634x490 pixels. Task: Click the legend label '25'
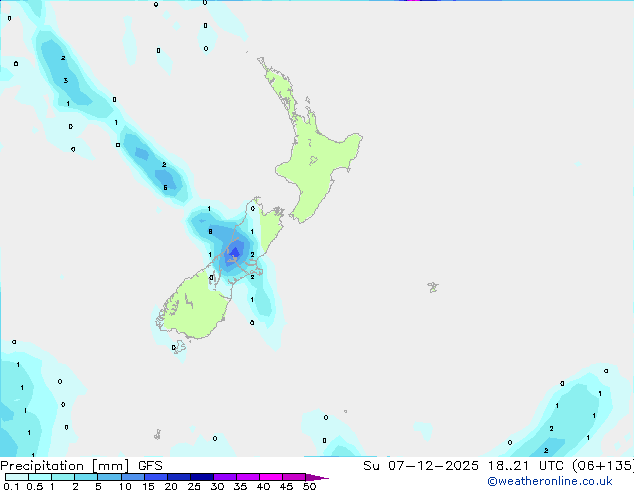coord(194,486)
